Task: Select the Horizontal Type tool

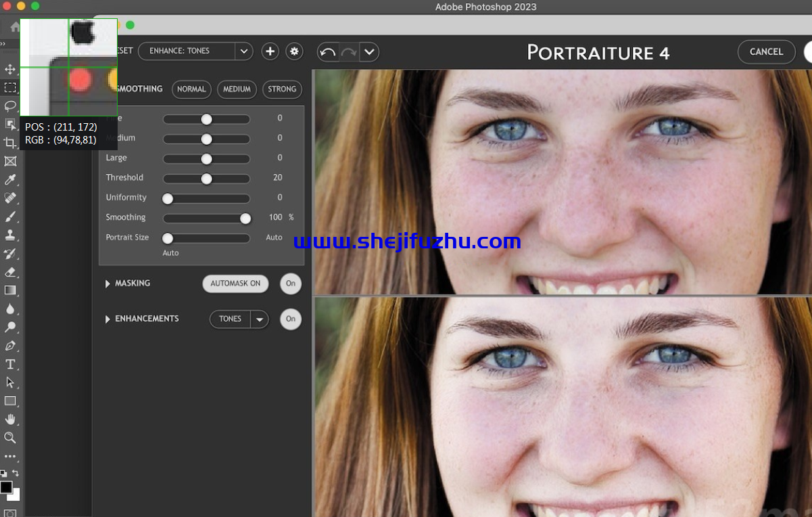Action: pos(10,364)
